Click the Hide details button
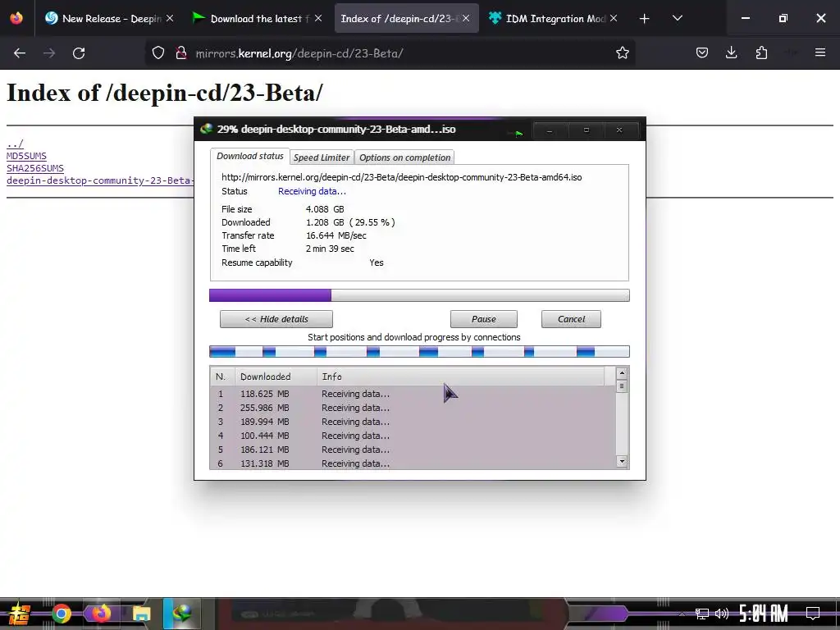This screenshot has width=840, height=630. 276,319
